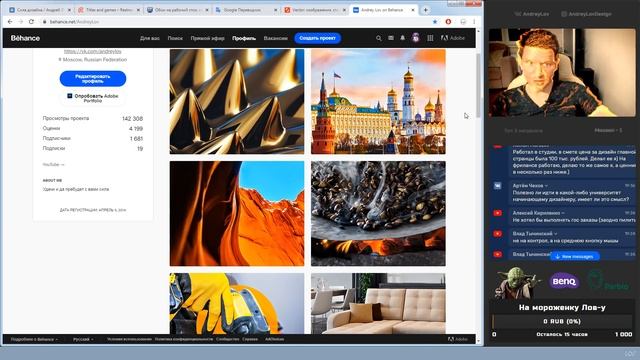Click the webcam video feed
The image size is (640, 360).
pyautogui.click(x=562, y=73)
